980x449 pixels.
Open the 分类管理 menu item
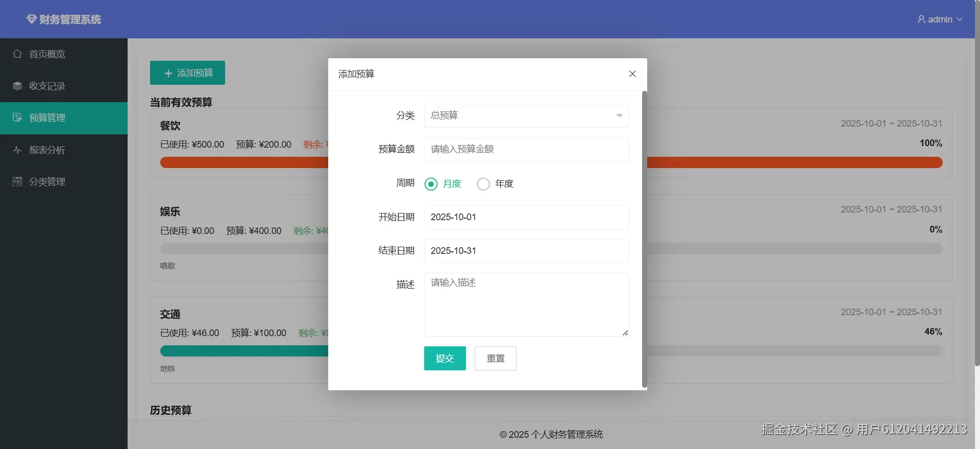64,181
